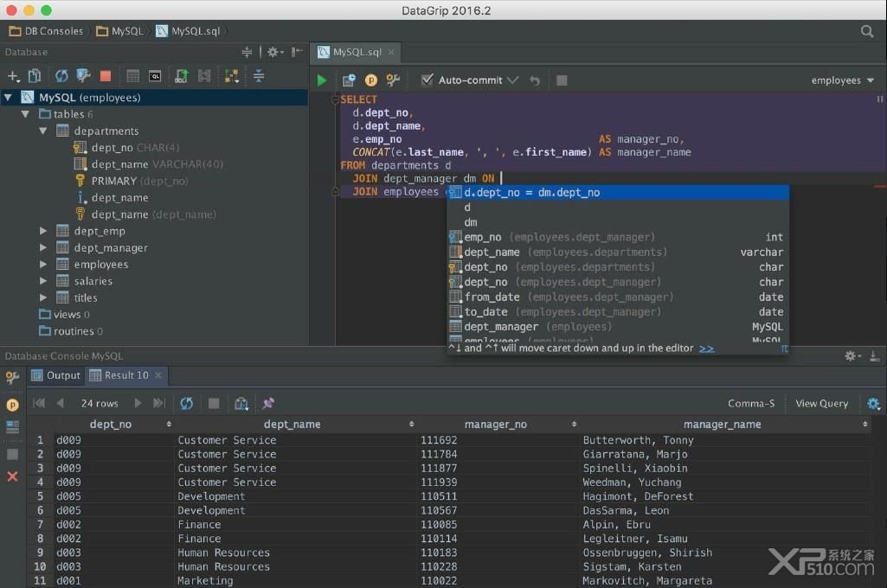Select the MySQL.sql editor tab
Image resolution: width=887 pixels, height=588 pixels.
pos(357,52)
